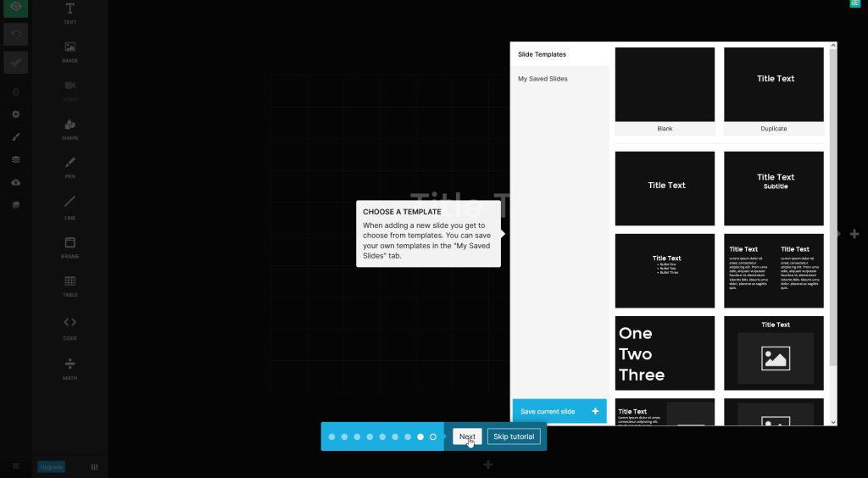Choose the Shape tool

click(x=70, y=130)
